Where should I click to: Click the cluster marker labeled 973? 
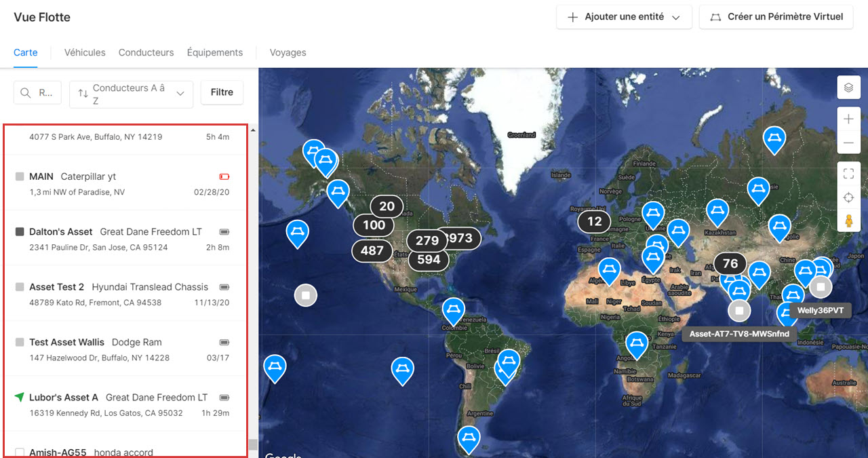click(x=461, y=238)
